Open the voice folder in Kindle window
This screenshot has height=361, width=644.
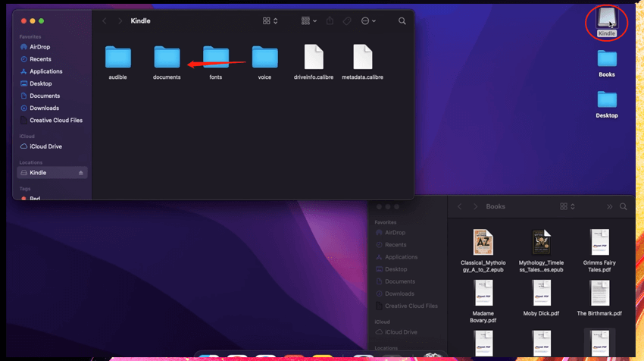click(264, 57)
